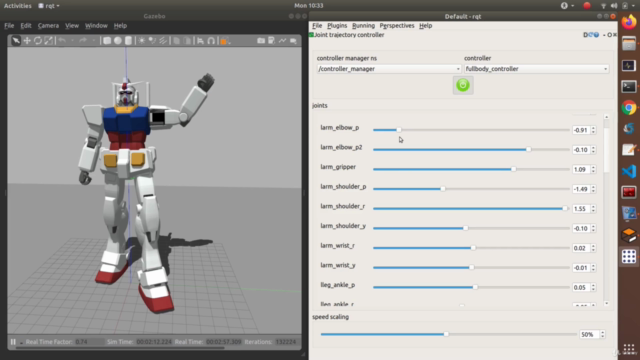Open Google Chrome from the dock

(629, 108)
